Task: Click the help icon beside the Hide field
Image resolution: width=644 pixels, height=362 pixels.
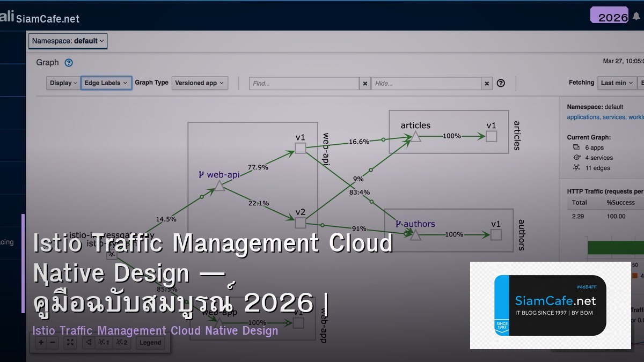Action: coord(501,83)
